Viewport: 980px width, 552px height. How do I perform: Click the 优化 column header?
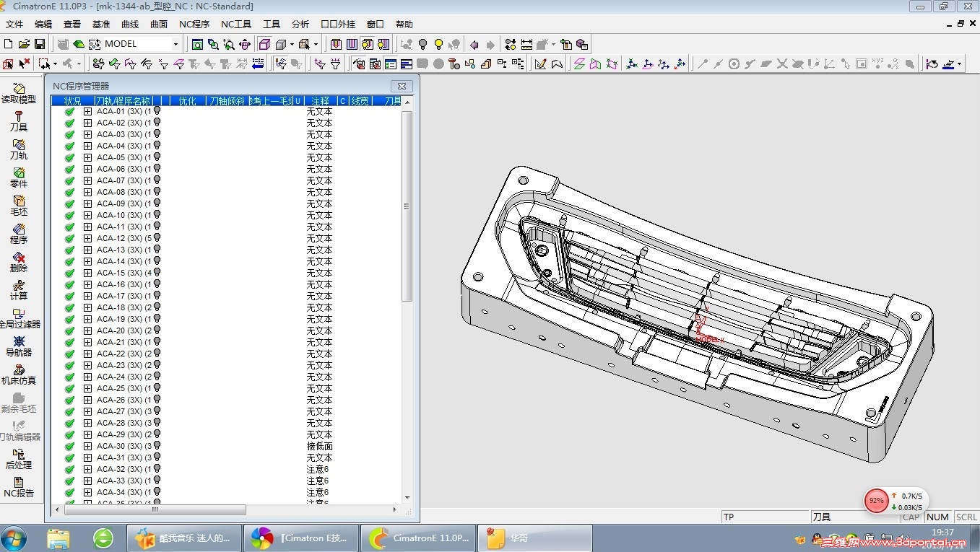[187, 101]
